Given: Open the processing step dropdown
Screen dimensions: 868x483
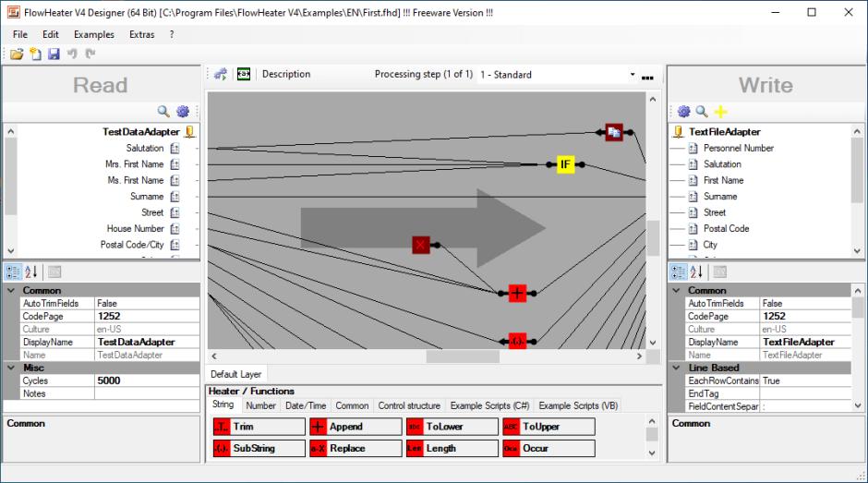Looking at the screenshot, I should pyautogui.click(x=633, y=74).
